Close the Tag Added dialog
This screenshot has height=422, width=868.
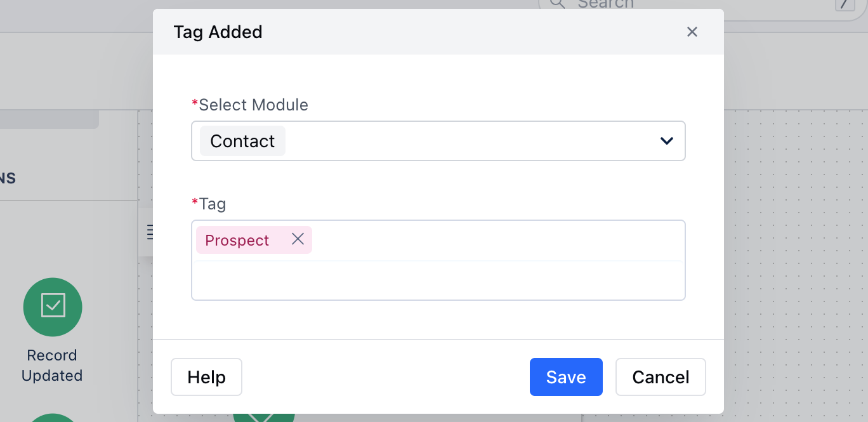click(692, 32)
